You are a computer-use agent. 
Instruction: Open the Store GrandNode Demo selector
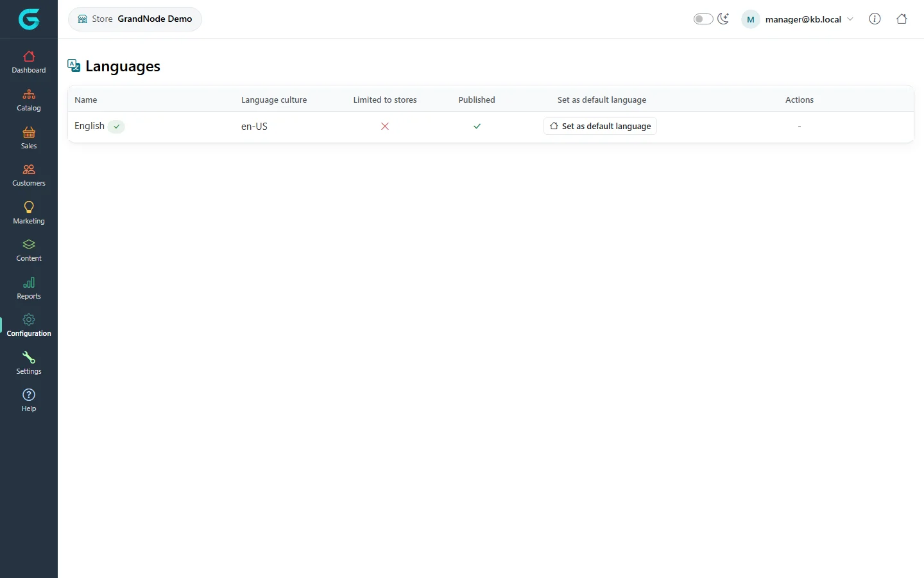click(x=135, y=19)
